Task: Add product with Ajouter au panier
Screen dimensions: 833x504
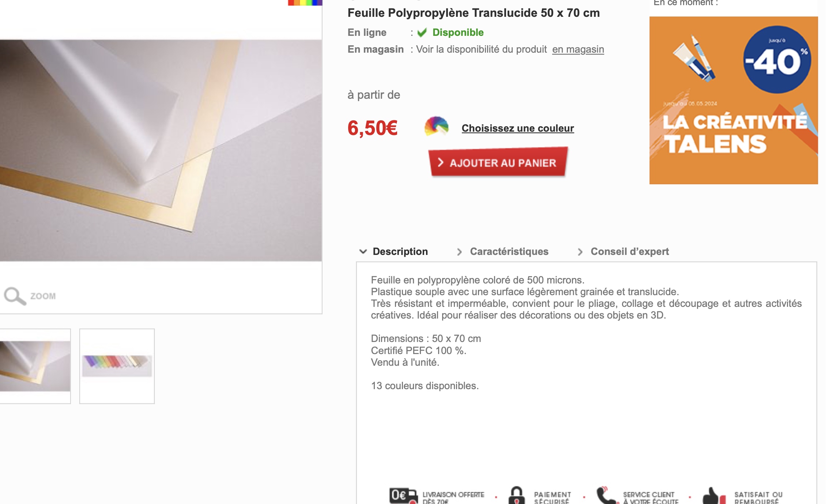Action: (x=498, y=162)
